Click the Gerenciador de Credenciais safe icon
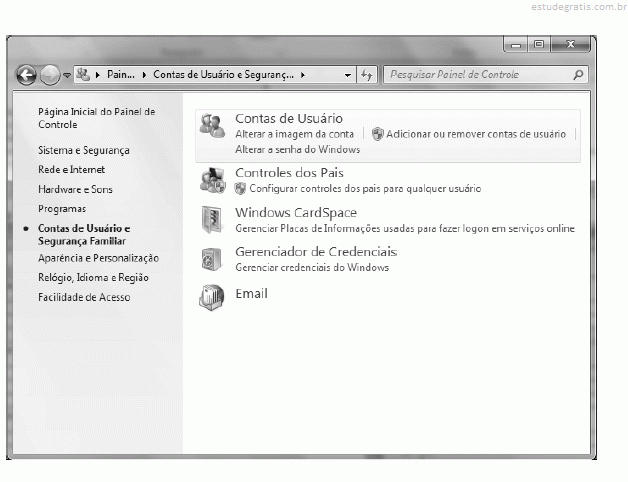This screenshot has height=482, width=628. 211,259
